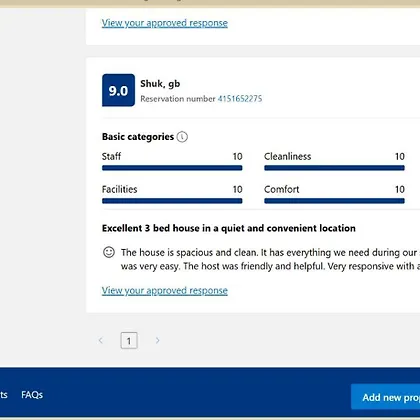Viewport: 420px width, 420px height.
Task: Select page 1 in pagination
Action: pyautogui.click(x=129, y=341)
